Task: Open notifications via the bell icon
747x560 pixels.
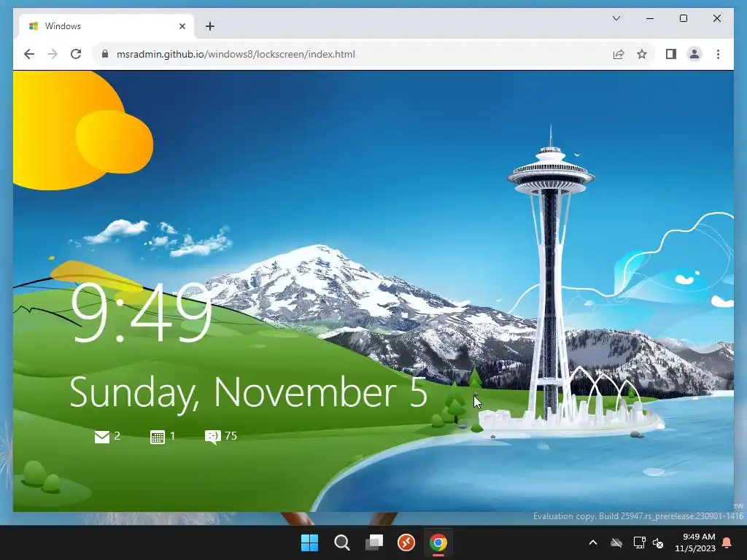Action: coord(727,542)
